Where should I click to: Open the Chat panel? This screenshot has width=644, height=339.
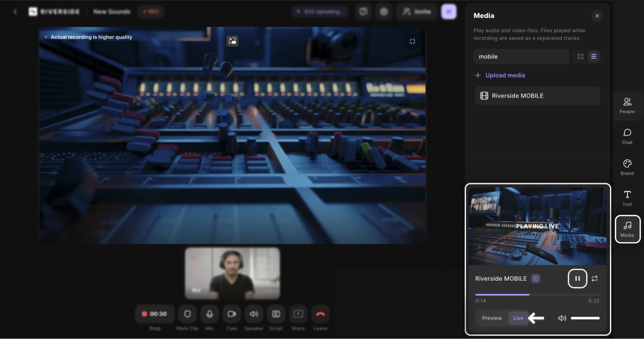click(627, 137)
